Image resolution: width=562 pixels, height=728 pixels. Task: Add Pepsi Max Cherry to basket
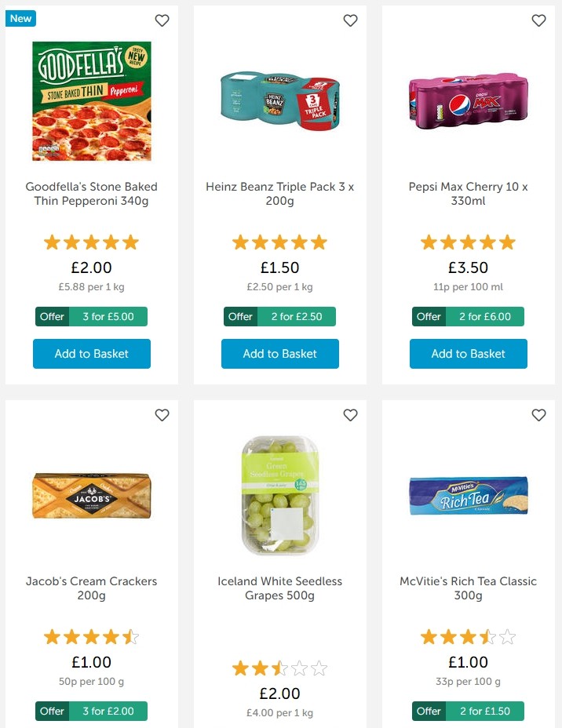click(468, 354)
